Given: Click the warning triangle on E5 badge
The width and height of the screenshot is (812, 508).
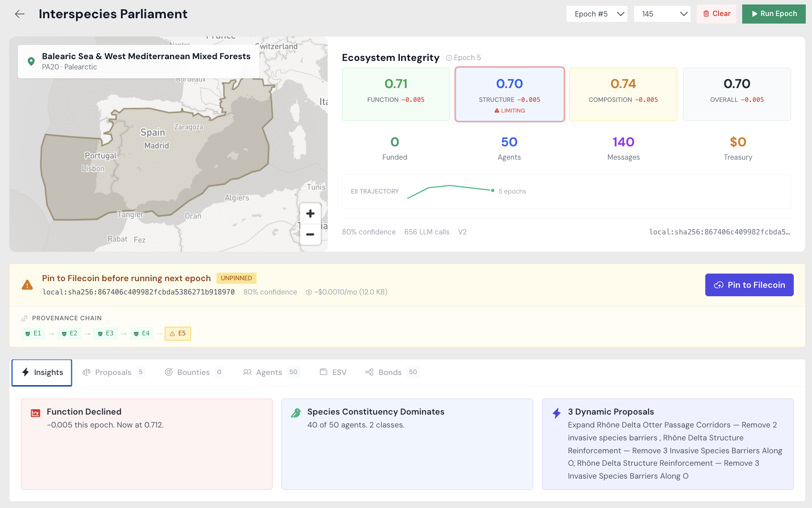Looking at the screenshot, I should point(172,333).
